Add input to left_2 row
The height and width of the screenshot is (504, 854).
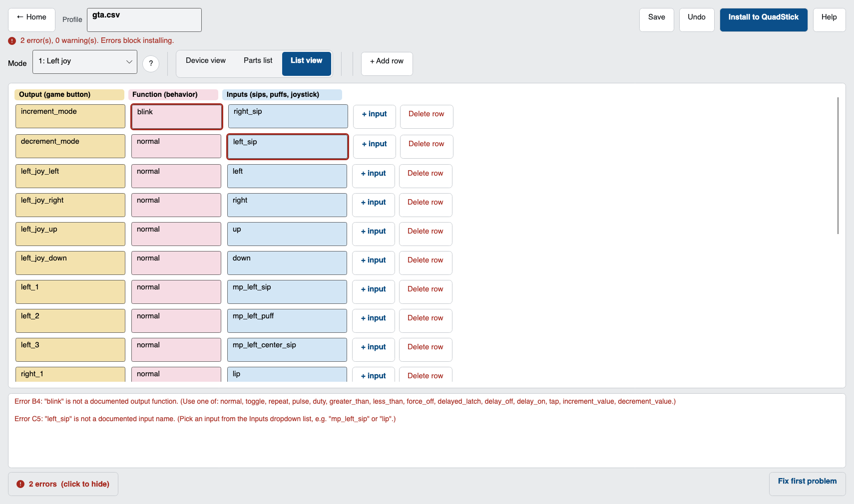click(x=374, y=321)
